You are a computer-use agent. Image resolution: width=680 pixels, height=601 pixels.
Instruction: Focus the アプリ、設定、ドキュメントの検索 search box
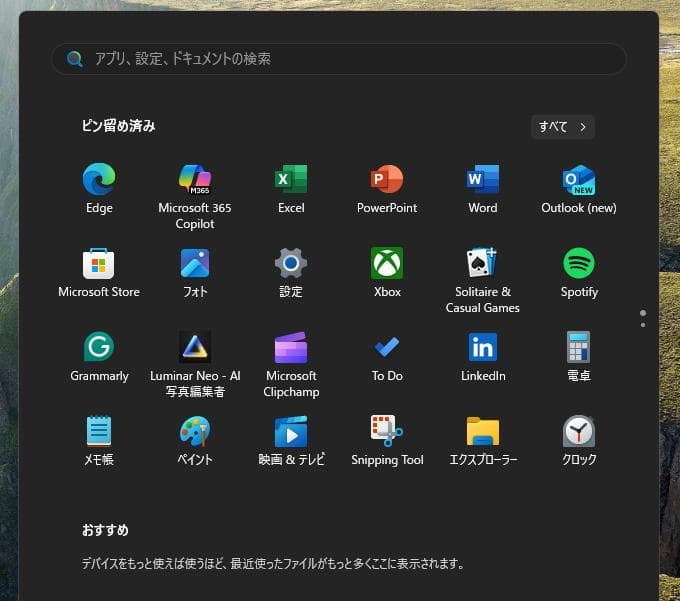tap(339, 59)
